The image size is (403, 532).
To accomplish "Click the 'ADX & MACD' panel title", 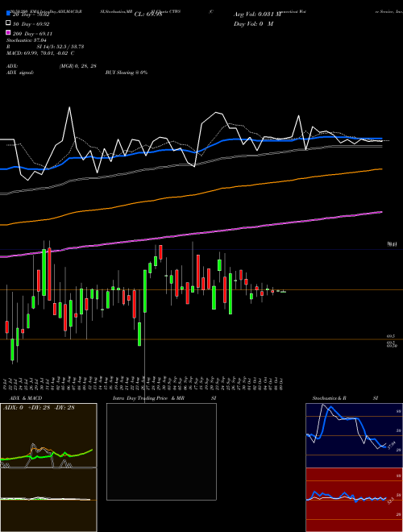I will point(26,398).
